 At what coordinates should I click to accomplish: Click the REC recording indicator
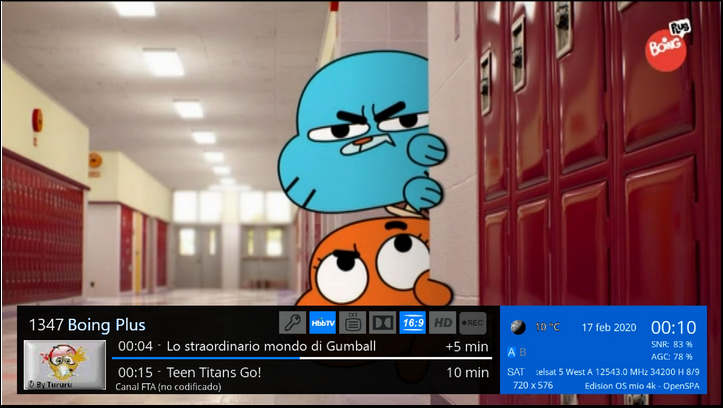473,322
